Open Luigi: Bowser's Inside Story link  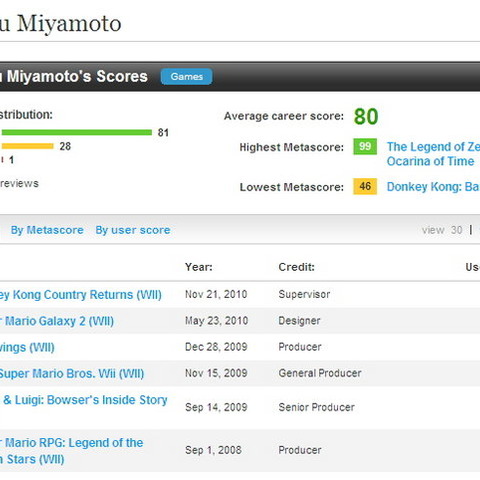(x=84, y=400)
